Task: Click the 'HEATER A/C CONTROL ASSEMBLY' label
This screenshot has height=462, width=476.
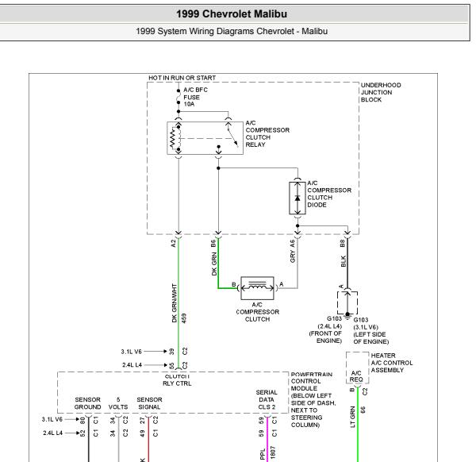Action: (x=392, y=363)
